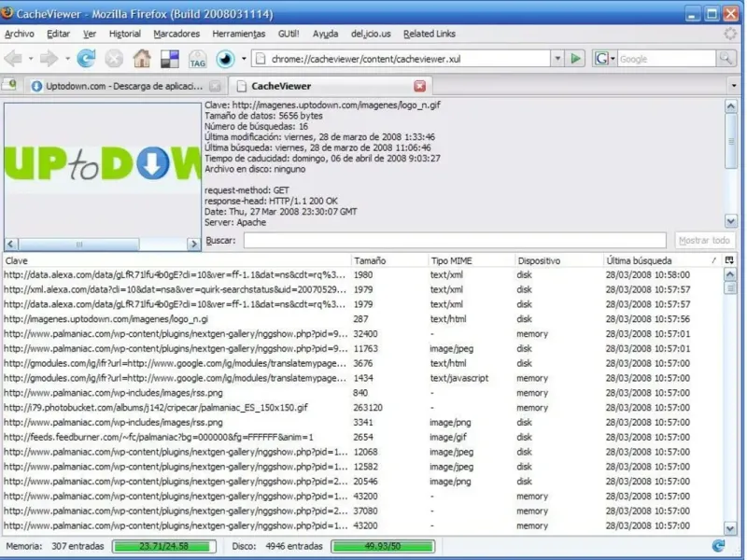The image size is (747, 560).
Task: Sort by the Última búsqueda column header
Action: coord(663,260)
